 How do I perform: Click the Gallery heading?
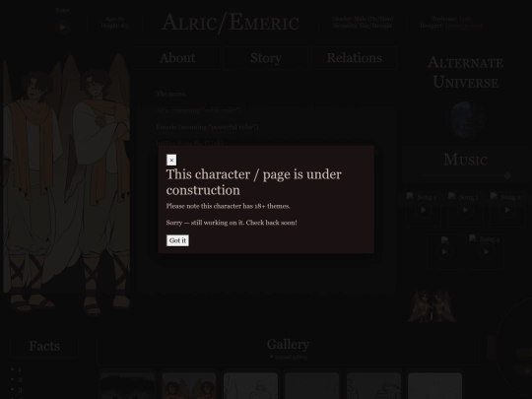click(288, 345)
